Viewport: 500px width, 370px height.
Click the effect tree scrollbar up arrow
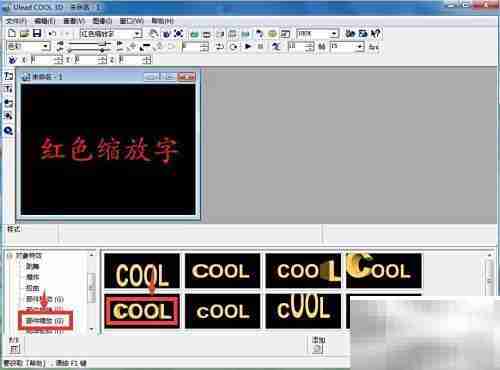coord(92,255)
